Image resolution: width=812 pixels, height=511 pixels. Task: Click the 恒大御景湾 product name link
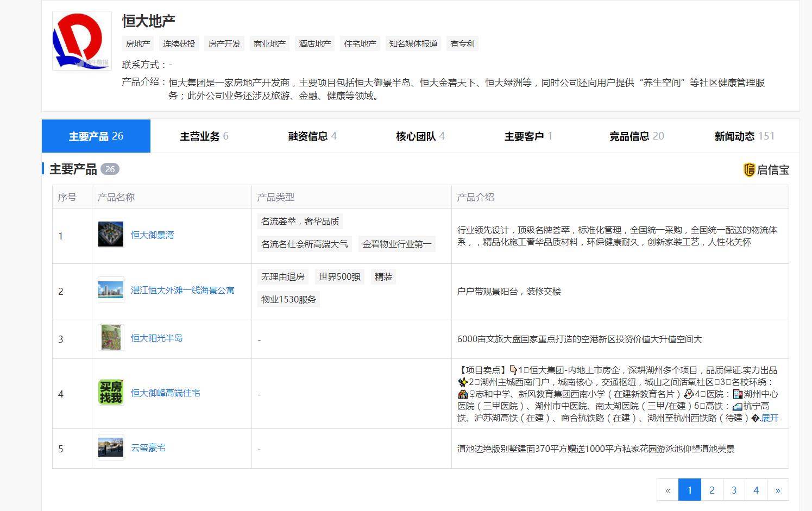pyautogui.click(x=153, y=235)
